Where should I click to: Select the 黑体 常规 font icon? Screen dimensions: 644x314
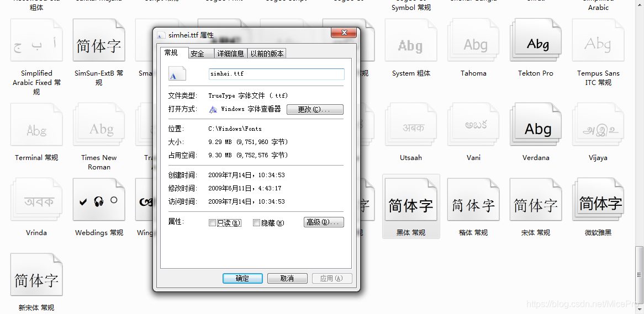(x=411, y=199)
